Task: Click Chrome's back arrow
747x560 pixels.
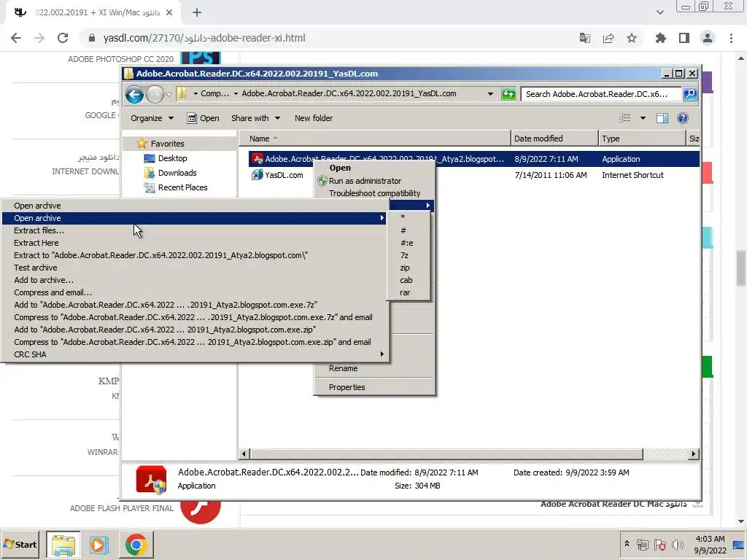Action: click(16, 38)
